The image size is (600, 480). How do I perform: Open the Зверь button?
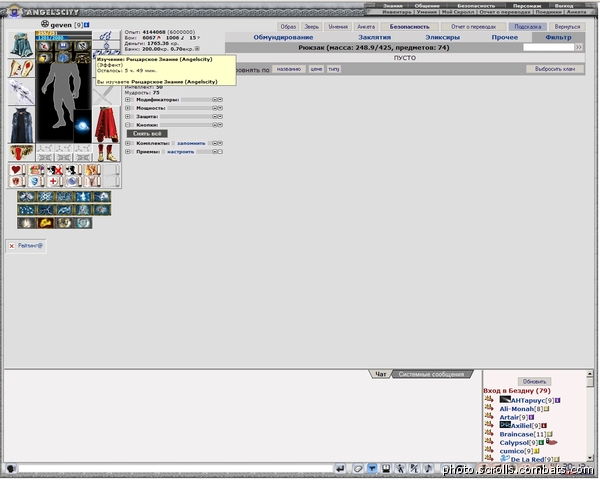click(311, 27)
